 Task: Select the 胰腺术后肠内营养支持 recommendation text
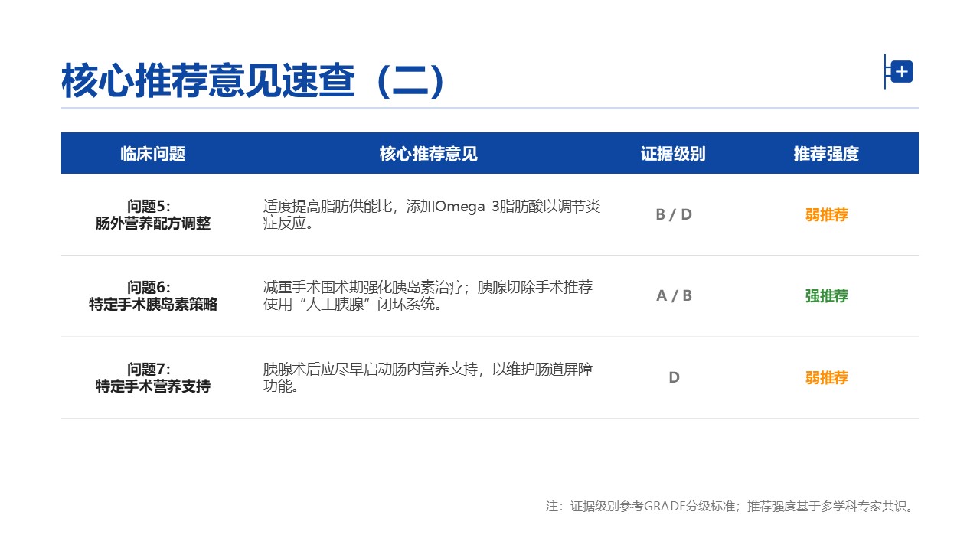tap(427, 378)
